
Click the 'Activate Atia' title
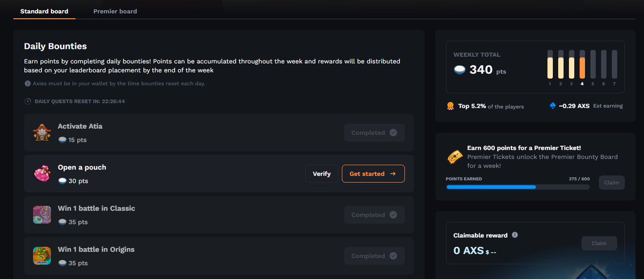tap(80, 126)
